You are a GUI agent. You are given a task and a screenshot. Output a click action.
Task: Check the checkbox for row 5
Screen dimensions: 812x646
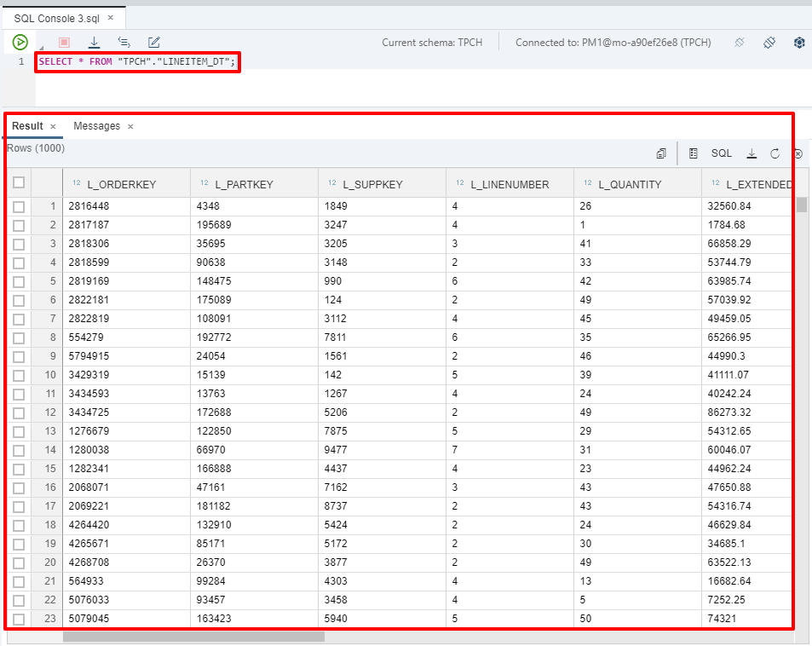19,282
